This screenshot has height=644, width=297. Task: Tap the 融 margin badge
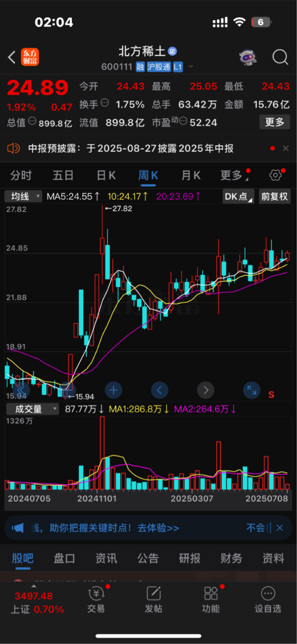click(140, 67)
